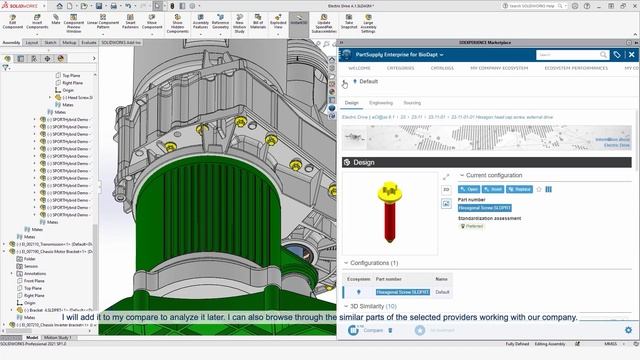Toggle the InstantD ribbon button
Image resolution: width=640 pixels, height=360 pixels.
(x=299, y=24)
